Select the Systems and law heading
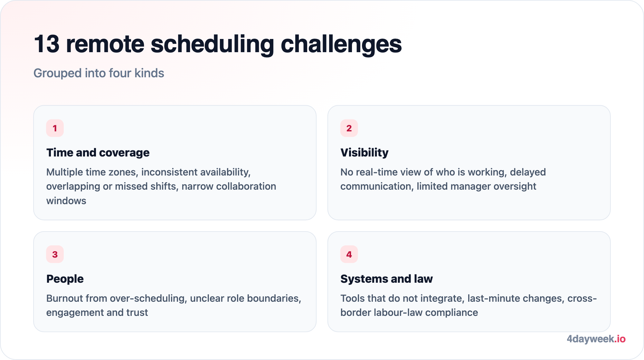Viewport: 644px width, 360px height. point(386,279)
